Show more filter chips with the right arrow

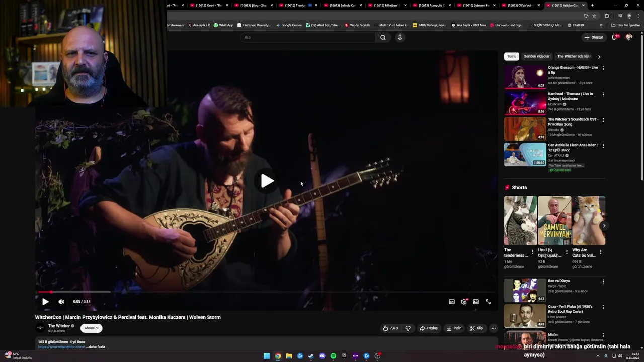pyautogui.click(x=599, y=57)
